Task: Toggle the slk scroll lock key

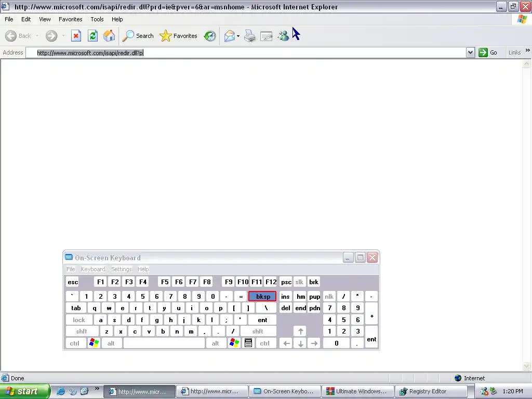Action: coord(299,282)
